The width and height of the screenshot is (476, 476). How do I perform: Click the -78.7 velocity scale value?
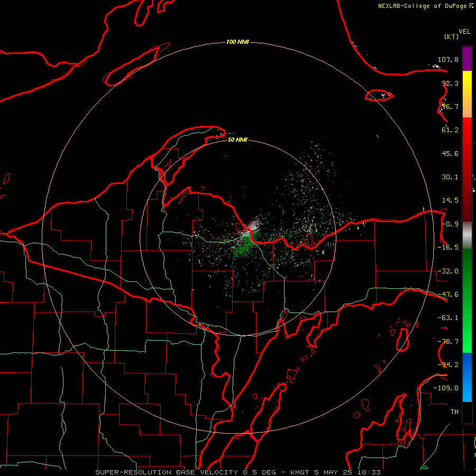click(x=448, y=342)
